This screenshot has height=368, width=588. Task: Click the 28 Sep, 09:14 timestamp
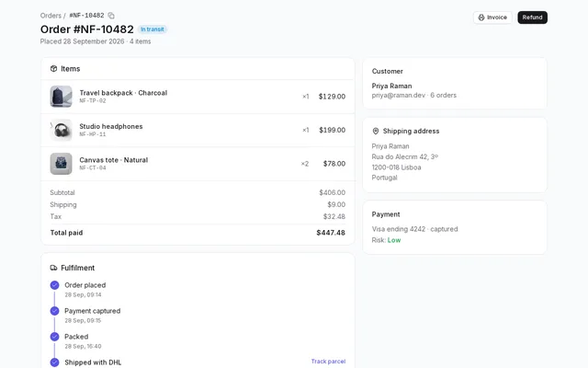pos(83,294)
